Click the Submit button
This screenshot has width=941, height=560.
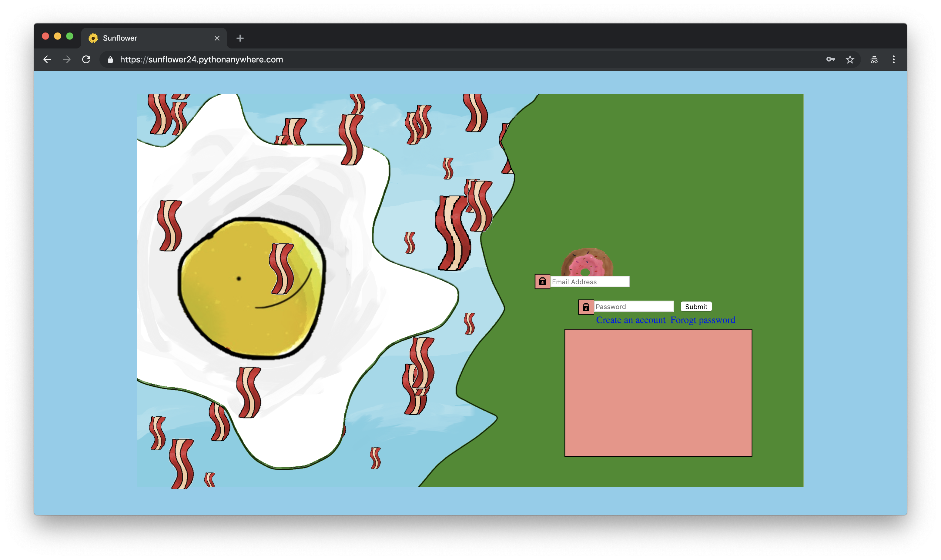point(696,306)
